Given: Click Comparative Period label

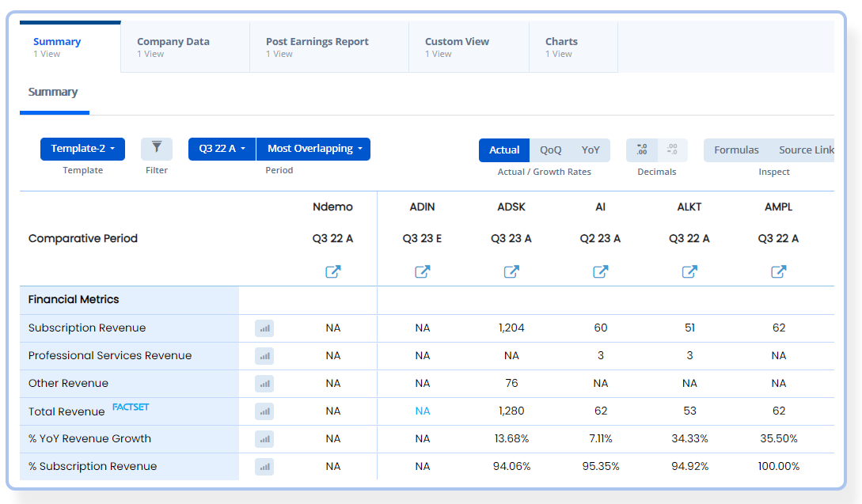Looking at the screenshot, I should click(x=83, y=238).
